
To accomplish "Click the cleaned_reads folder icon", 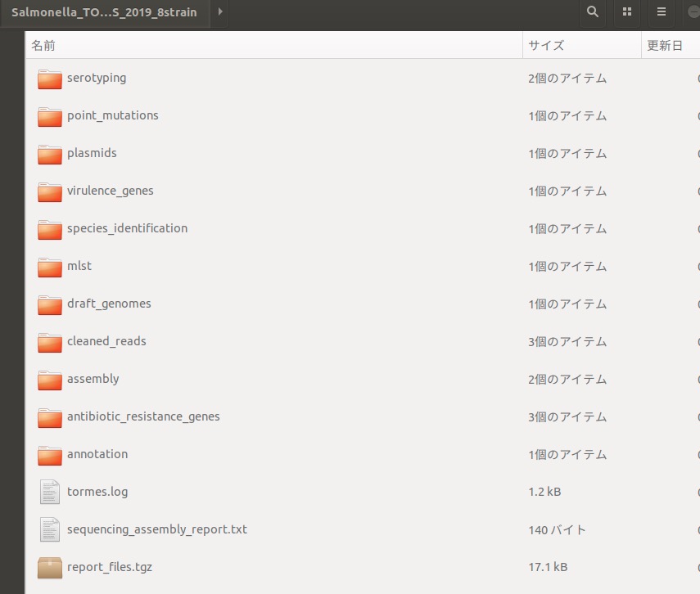I will click(x=50, y=342).
